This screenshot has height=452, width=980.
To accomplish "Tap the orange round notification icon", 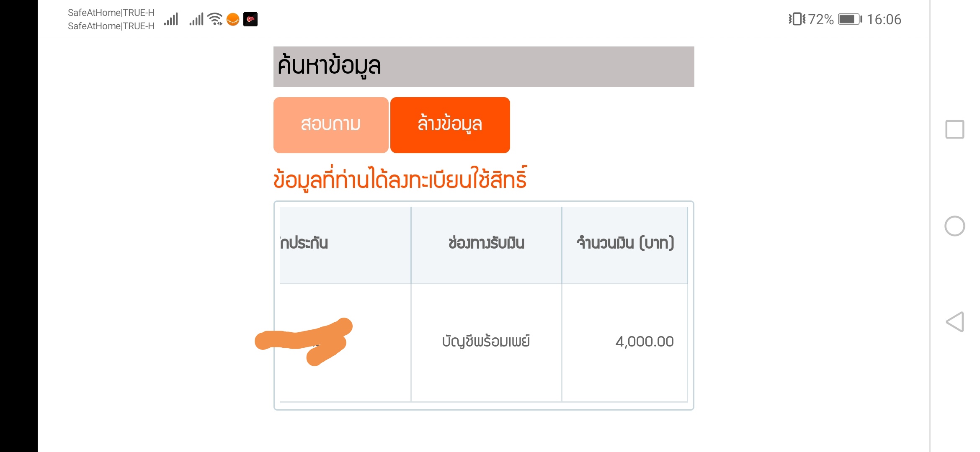I will 233,19.
